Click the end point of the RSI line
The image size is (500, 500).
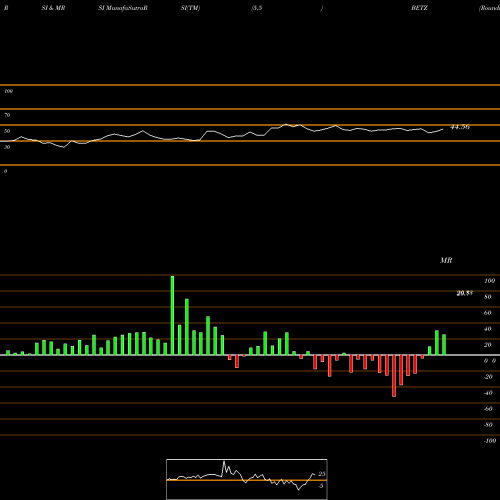[x=443, y=129]
